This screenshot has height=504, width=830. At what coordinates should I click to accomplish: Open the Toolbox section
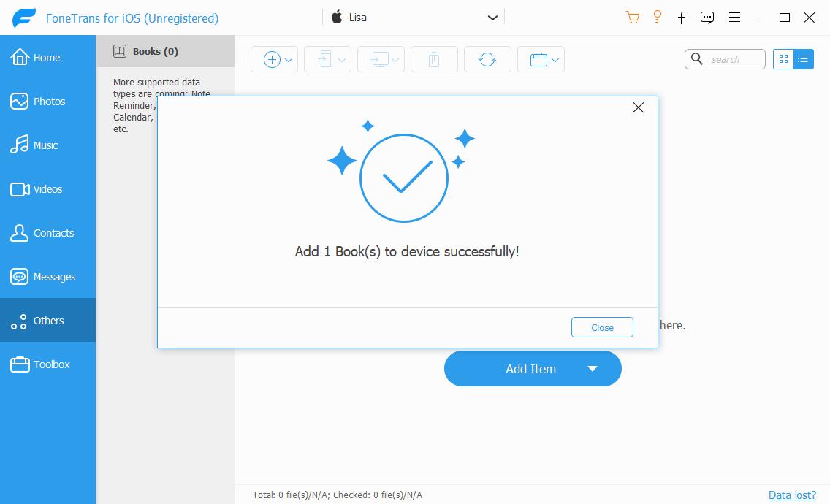click(47, 364)
